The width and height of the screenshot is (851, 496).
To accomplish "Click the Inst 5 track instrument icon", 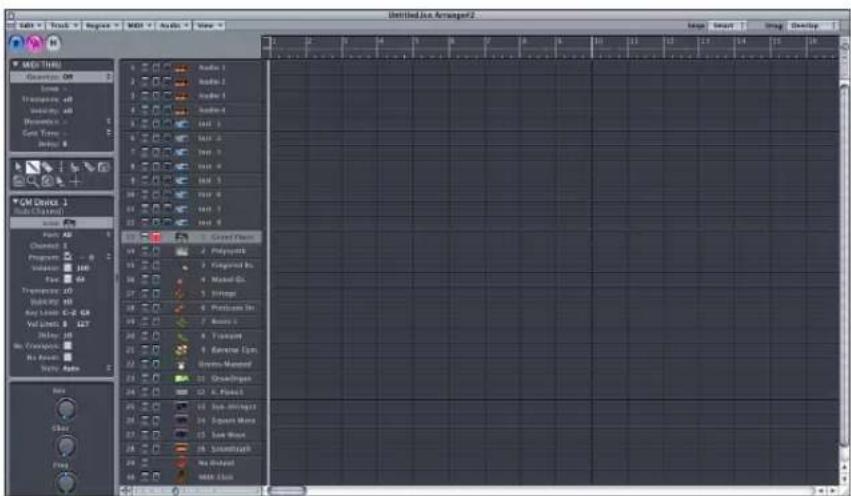I will pos(182,181).
